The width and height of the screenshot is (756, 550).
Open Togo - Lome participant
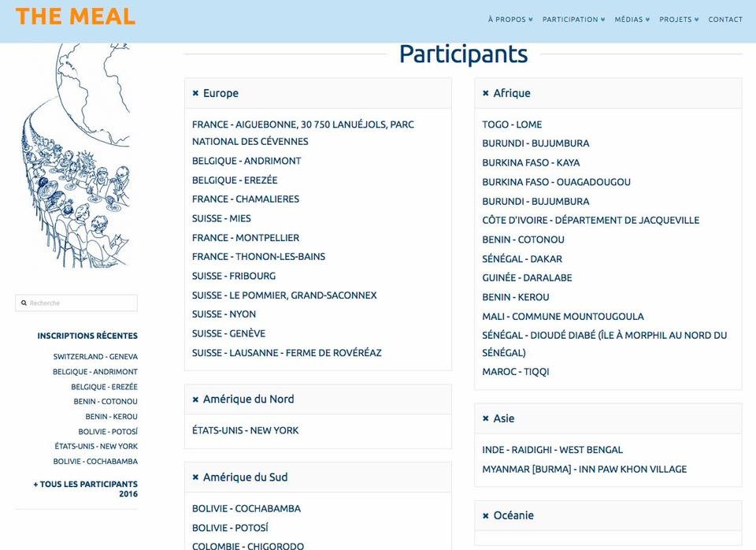512,124
